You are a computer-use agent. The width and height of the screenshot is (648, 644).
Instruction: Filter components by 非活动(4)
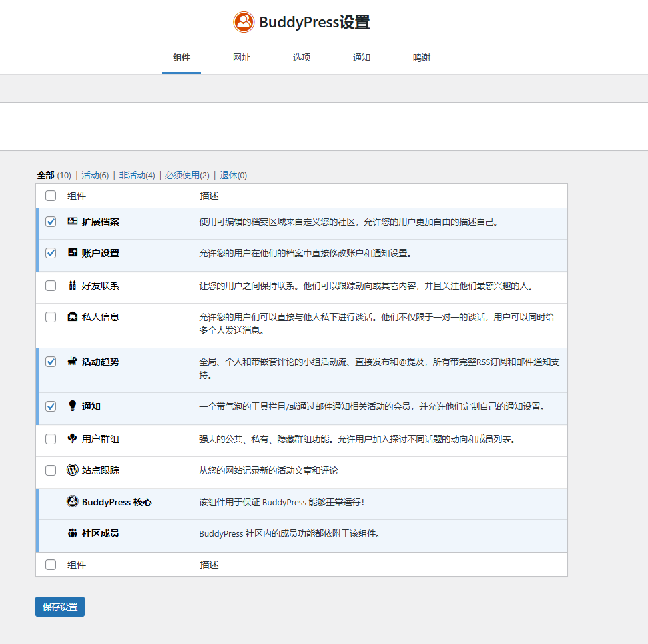(x=137, y=175)
